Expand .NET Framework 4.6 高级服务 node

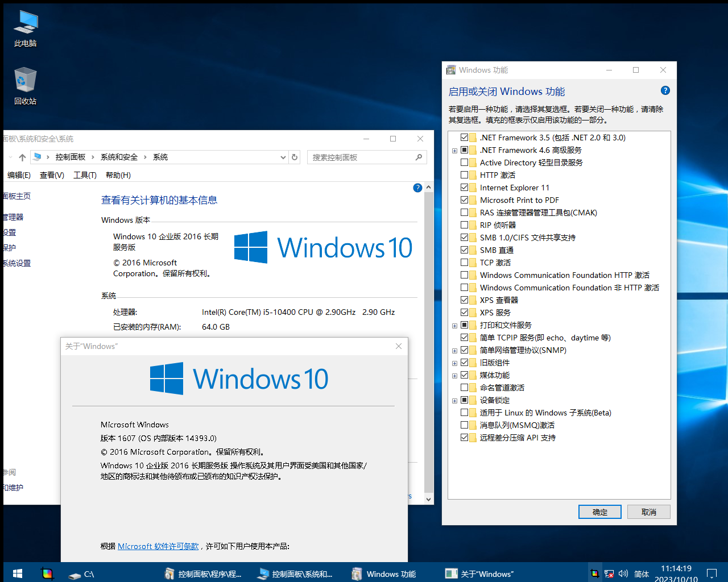pos(454,151)
